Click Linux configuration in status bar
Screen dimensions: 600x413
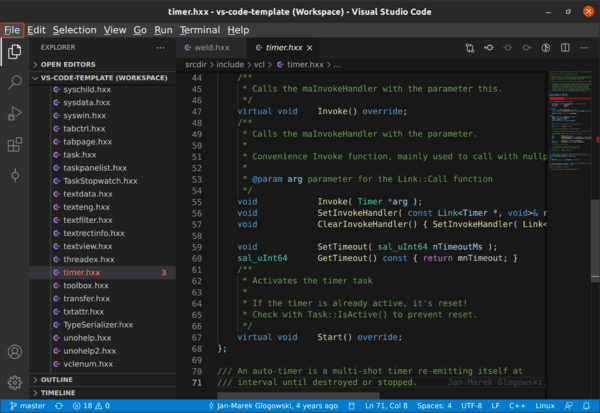545,406
